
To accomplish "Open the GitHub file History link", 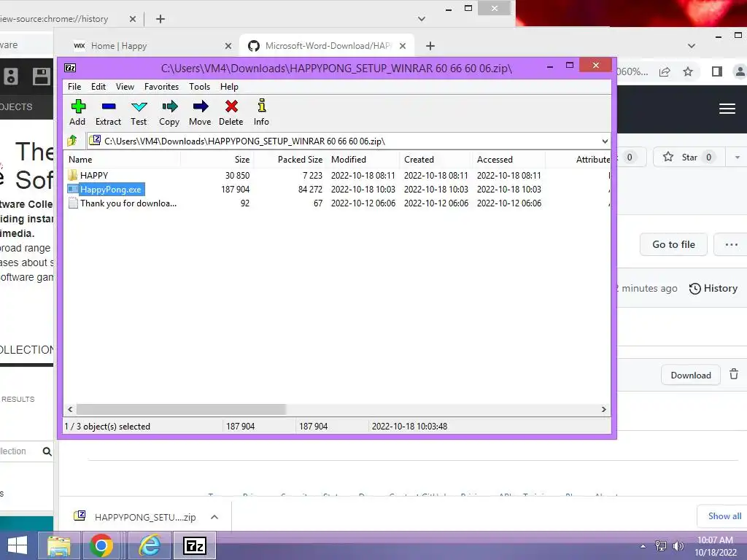I will point(713,288).
